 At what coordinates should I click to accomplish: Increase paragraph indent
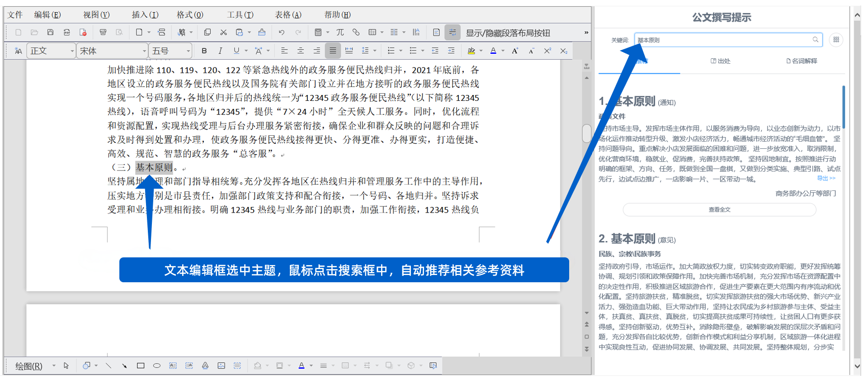click(451, 51)
